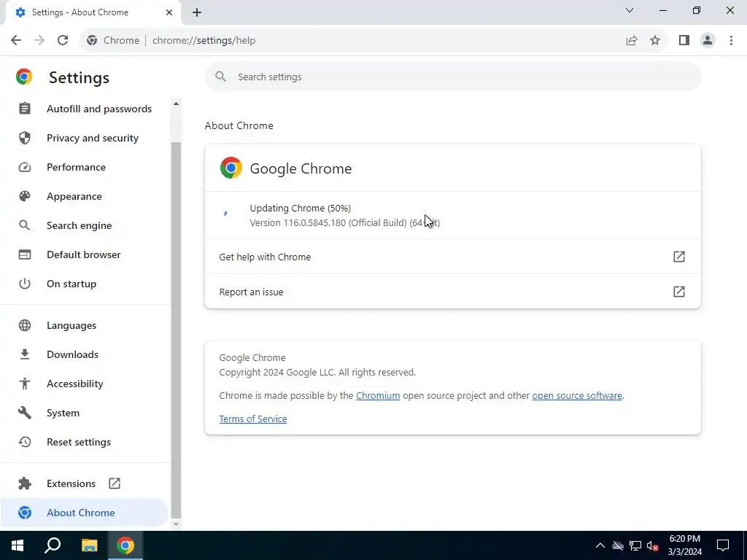Open On startup settings
The height and width of the screenshot is (560, 747).
pyautogui.click(x=85, y=284)
